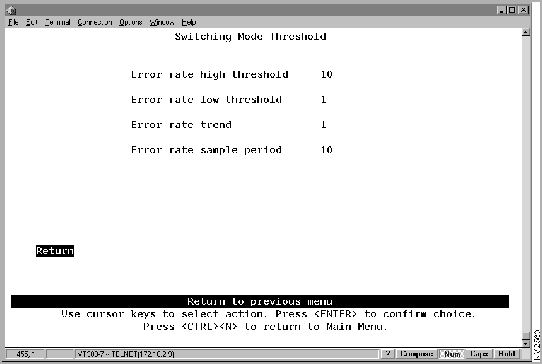The width and height of the screenshot is (542, 364).
Task: Open the Help menu
Action: [189, 22]
